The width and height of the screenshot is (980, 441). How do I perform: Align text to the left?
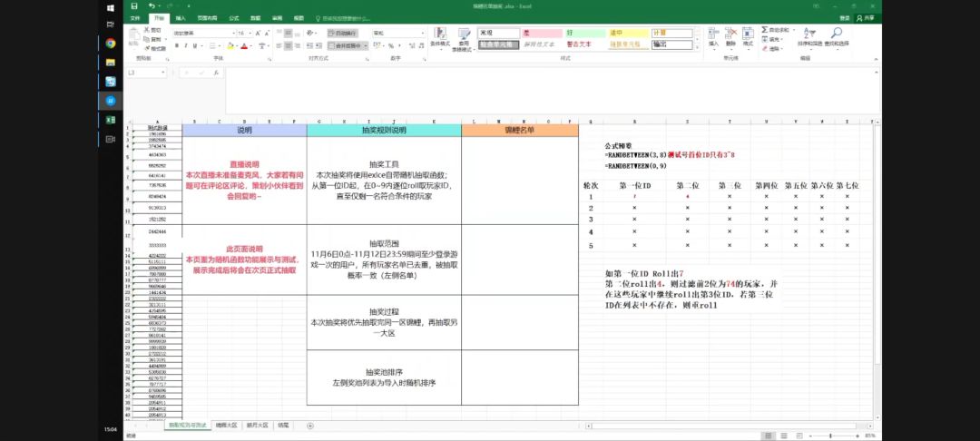(x=279, y=45)
